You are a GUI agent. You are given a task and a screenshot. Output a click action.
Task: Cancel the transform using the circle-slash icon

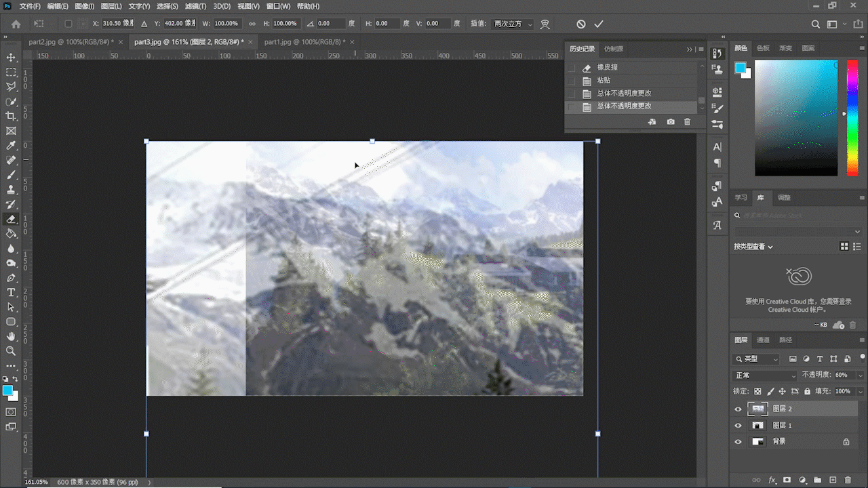[x=581, y=24]
